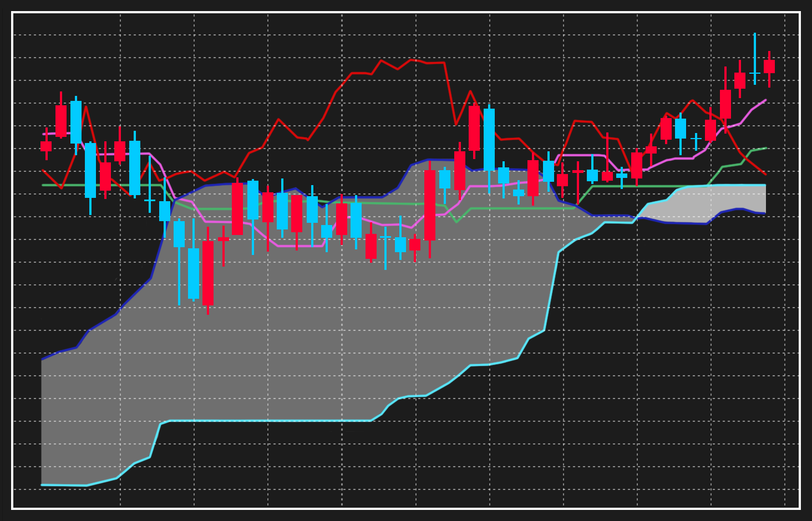Select the second-to-last red candle on right

740,80
